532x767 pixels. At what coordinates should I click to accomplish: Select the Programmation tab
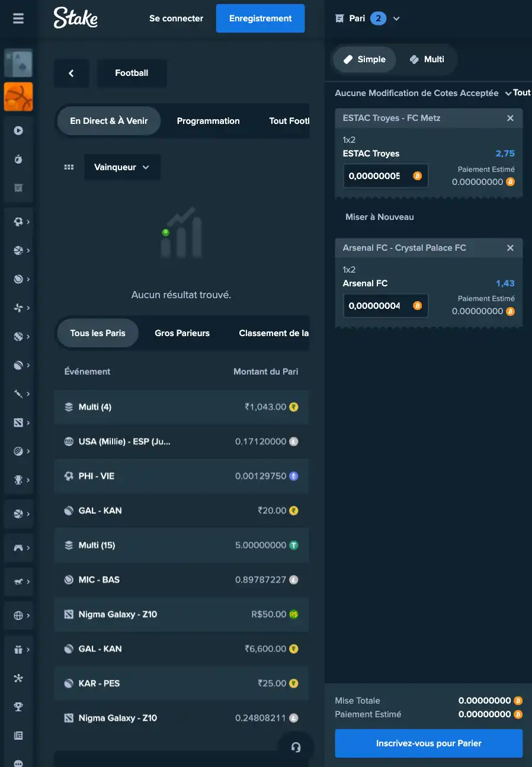tap(209, 121)
